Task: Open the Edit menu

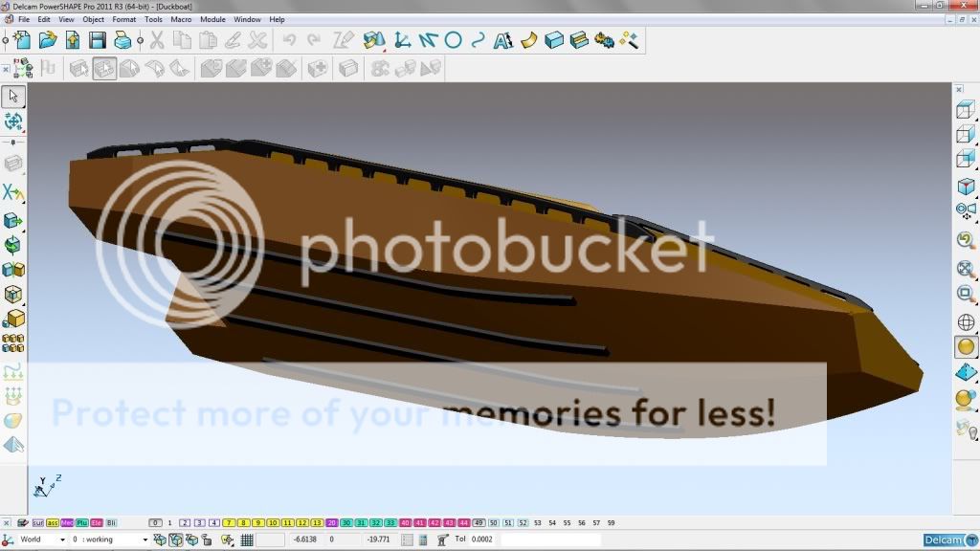Action: tap(44, 19)
